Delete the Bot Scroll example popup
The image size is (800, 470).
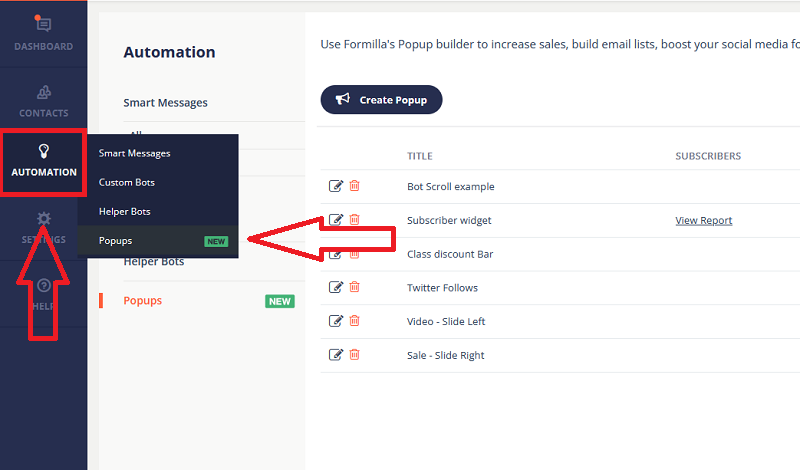pos(354,186)
